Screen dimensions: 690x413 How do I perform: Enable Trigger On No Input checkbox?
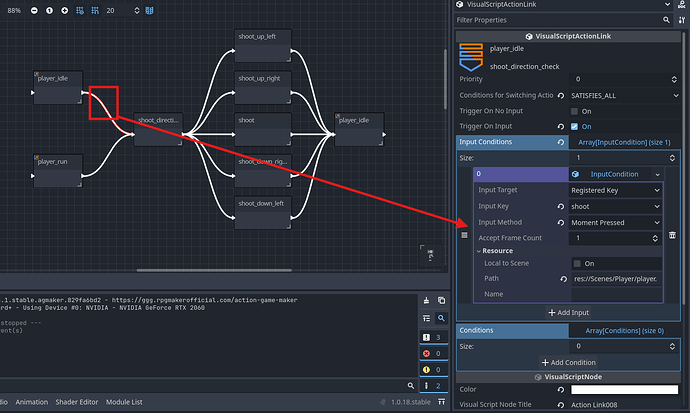click(574, 110)
